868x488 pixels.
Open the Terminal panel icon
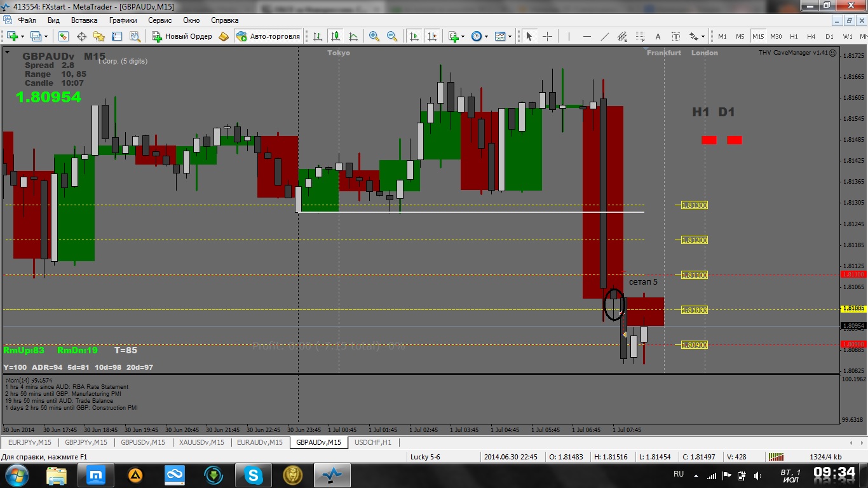117,36
